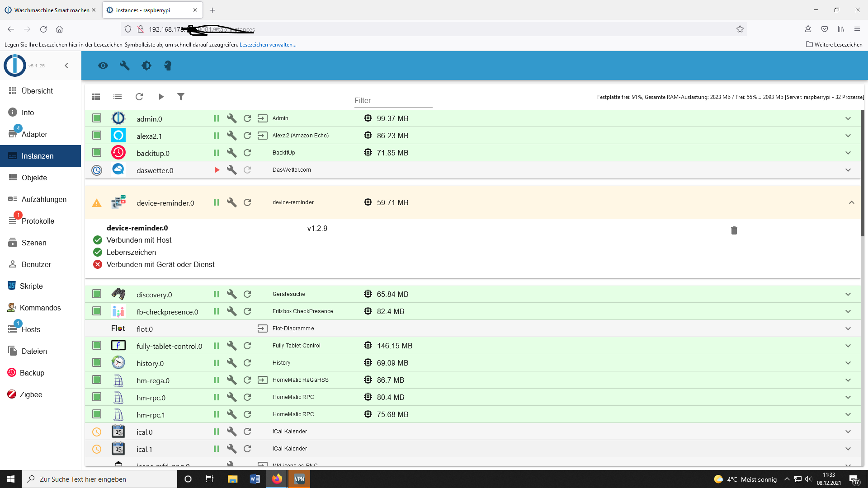The height and width of the screenshot is (488, 868).
Task: Expand the daswetter.0 row details
Action: (x=848, y=170)
